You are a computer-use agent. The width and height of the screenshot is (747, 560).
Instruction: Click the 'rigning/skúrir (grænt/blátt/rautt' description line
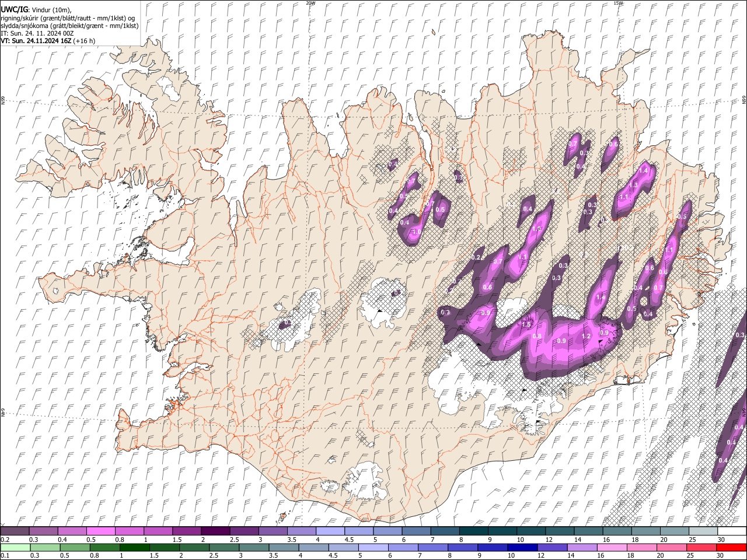pyautogui.click(x=68, y=18)
